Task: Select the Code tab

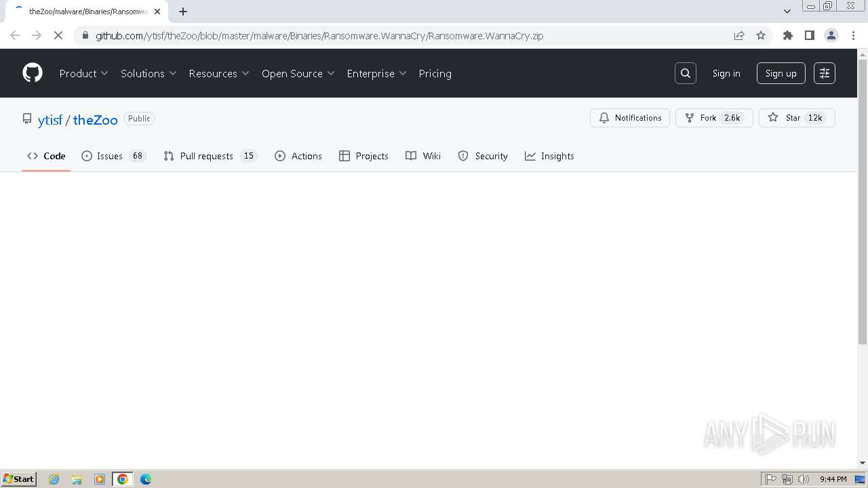Action: pyautogui.click(x=46, y=156)
